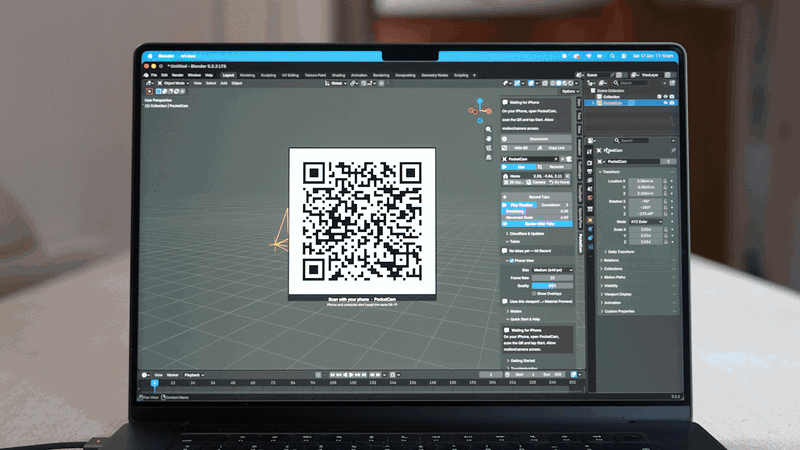This screenshot has width=800, height=450.
Task: Switch to the Shading workspace tab
Action: tap(338, 75)
